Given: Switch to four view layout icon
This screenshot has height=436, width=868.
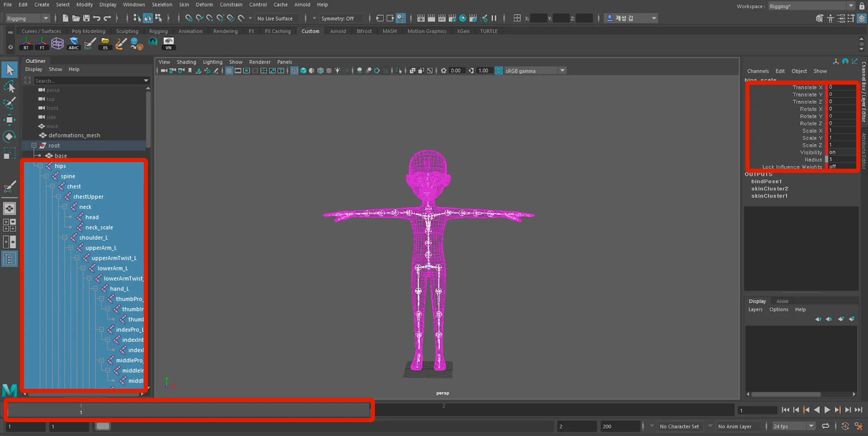Looking at the screenshot, I should tap(9, 225).
